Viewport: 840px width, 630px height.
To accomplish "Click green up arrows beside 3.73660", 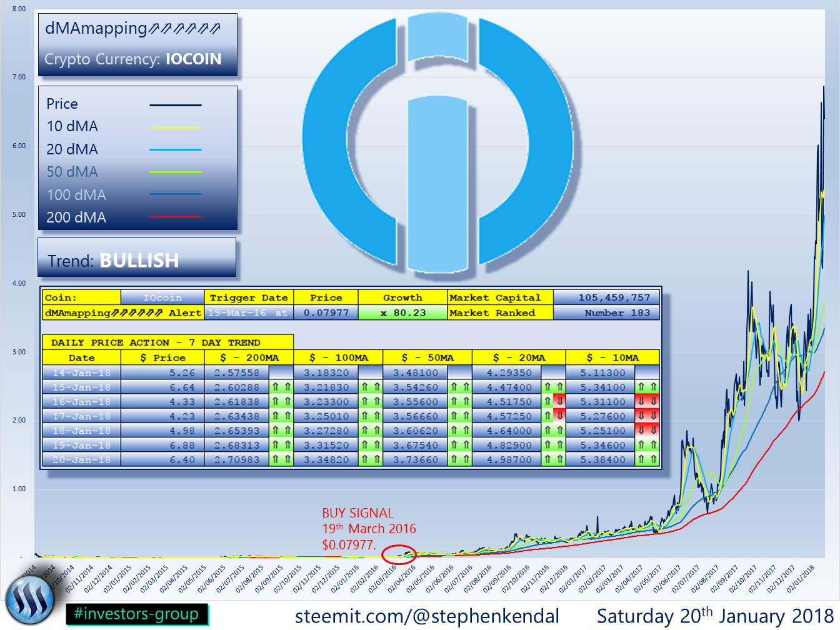I will [x=459, y=459].
